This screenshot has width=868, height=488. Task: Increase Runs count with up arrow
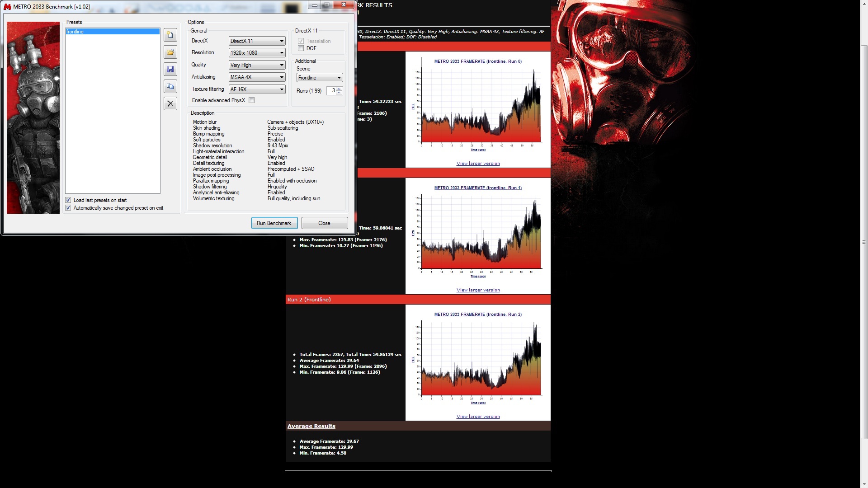[x=339, y=89]
